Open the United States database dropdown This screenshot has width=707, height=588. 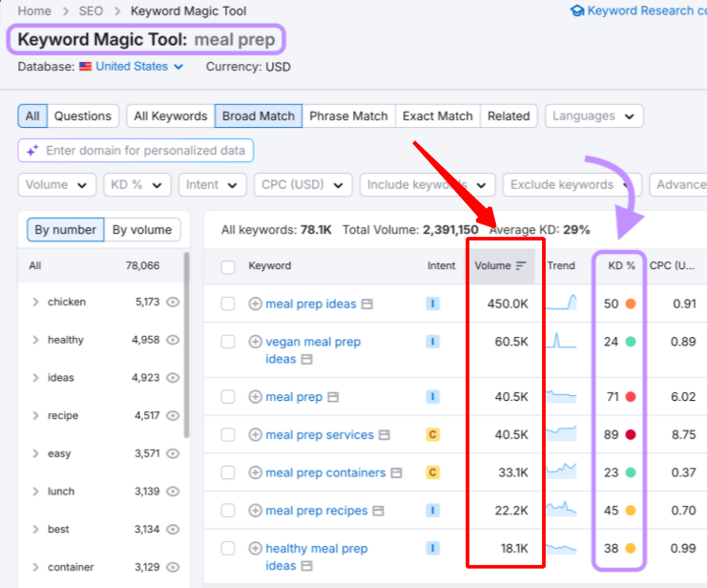(x=139, y=66)
